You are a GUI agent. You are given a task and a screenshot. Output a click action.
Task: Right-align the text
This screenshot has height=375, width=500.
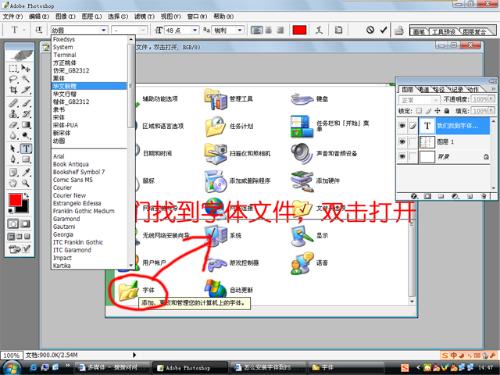tap(280, 30)
